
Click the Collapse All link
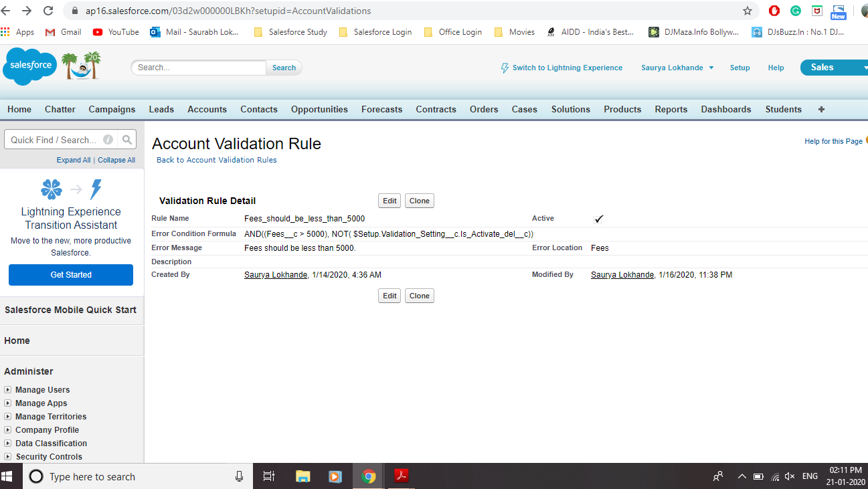coord(116,160)
